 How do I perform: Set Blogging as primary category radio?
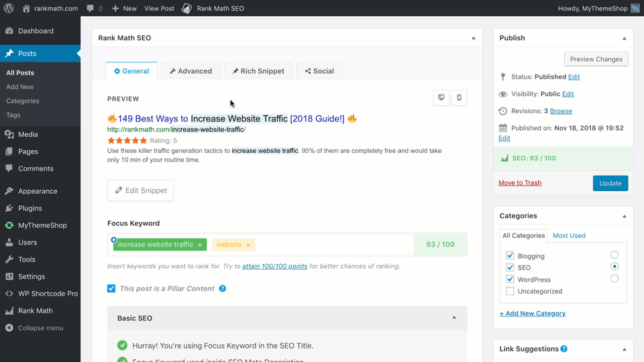pos(614,255)
